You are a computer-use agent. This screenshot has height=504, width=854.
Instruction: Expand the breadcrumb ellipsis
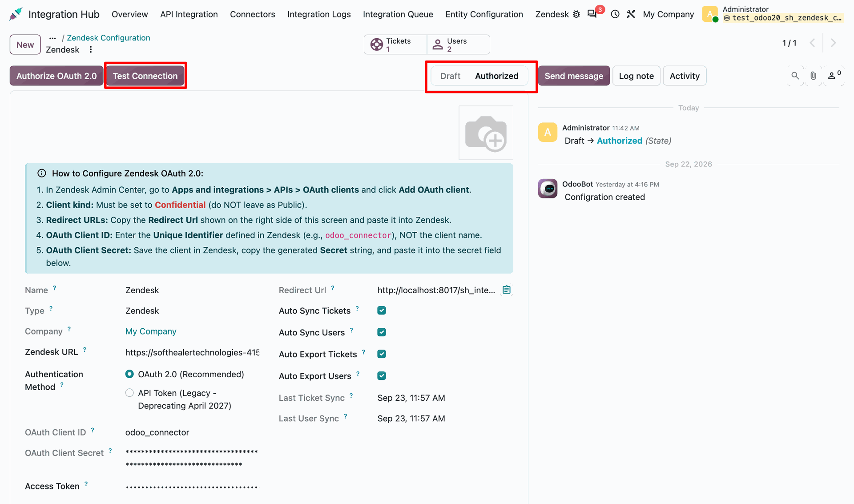click(x=52, y=38)
